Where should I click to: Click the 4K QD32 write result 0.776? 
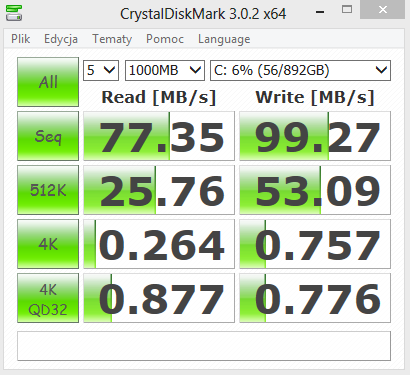click(x=315, y=298)
